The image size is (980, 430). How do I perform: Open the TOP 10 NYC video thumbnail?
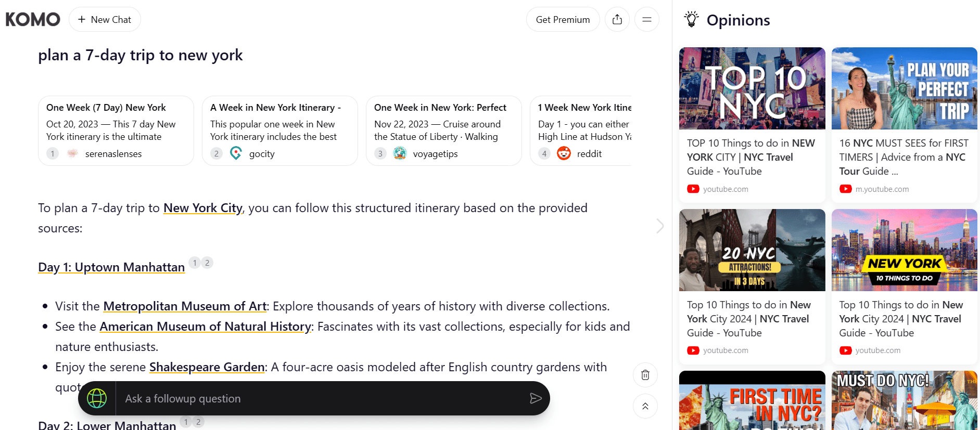(752, 88)
